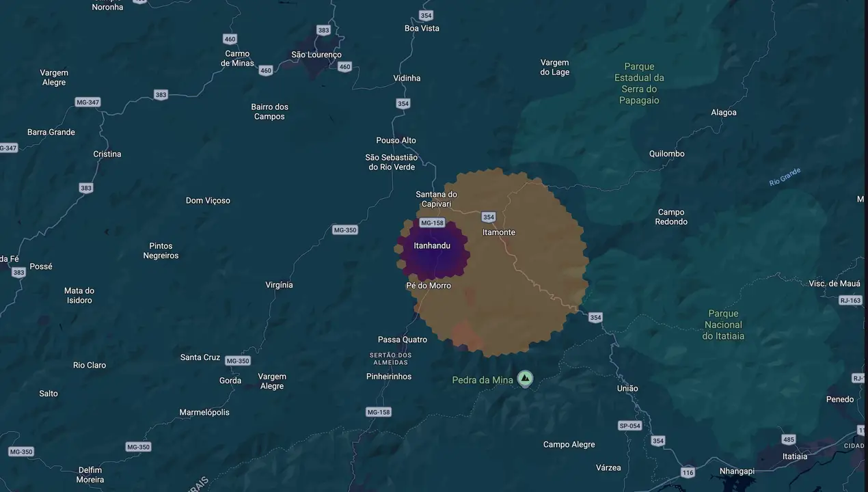Click the Campo Alegre label
Viewport: 868px width, 492px height.
click(x=569, y=445)
